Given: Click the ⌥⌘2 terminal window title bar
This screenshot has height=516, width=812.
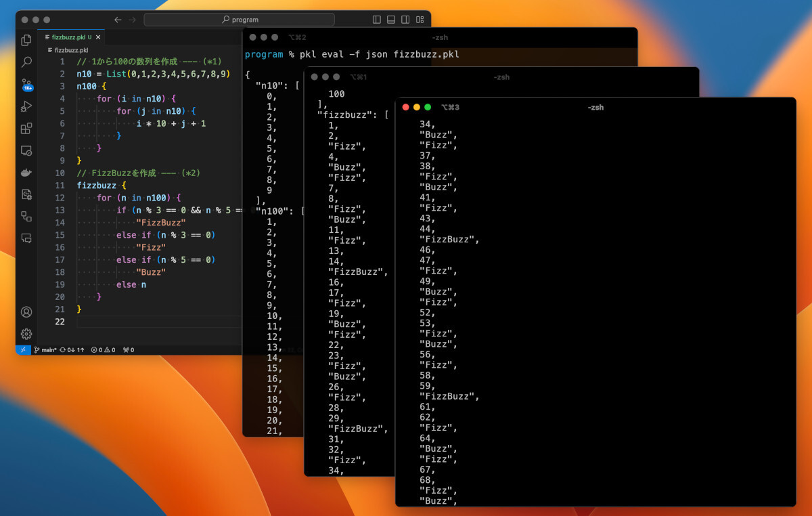Looking at the screenshot, I should click(440, 37).
